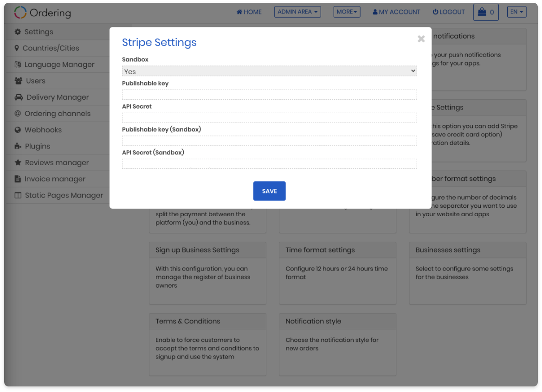Click the Ordering logo icon
The height and width of the screenshot is (392, 542).
pyautogui.click(x=20, y=13)
